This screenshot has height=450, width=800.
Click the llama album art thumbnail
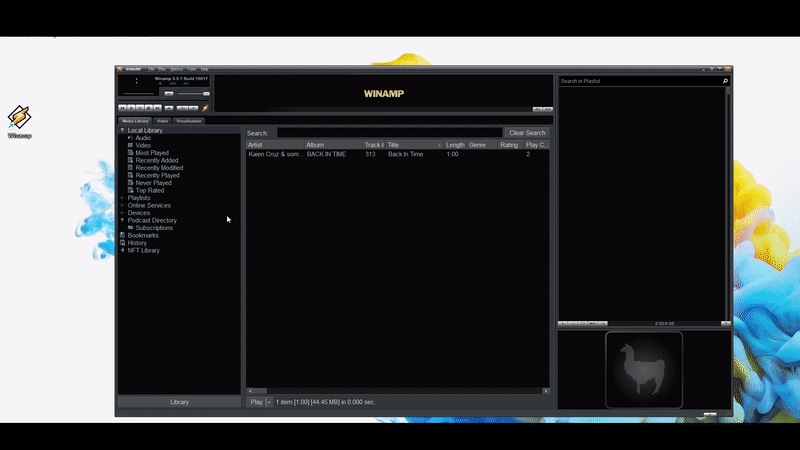(x=644, y=370)
